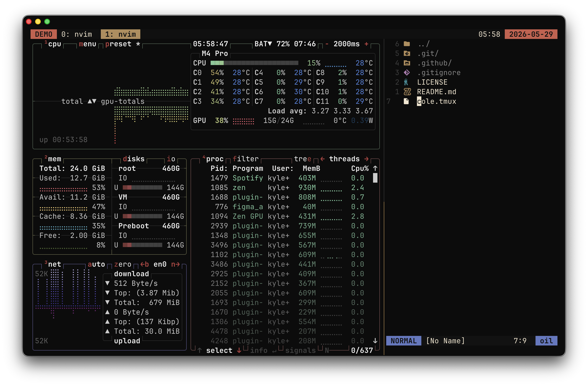Select the threads sort column
This screenshot has height=386, width=588.
(x=344, y=159)
